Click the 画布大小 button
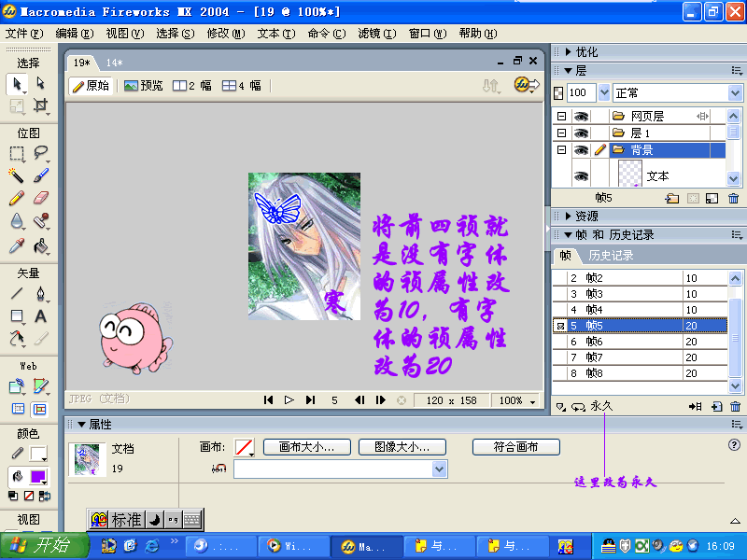 [x=307, y=447]
